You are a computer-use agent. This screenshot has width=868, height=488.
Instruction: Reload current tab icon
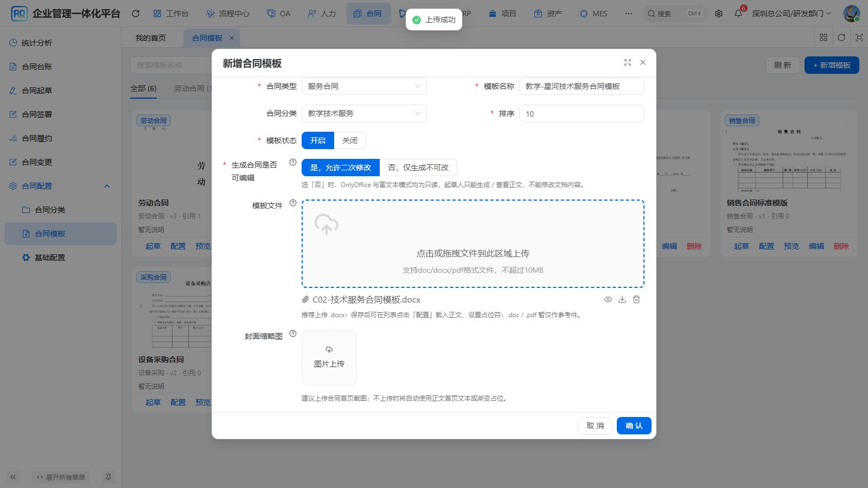coord(841,37)
